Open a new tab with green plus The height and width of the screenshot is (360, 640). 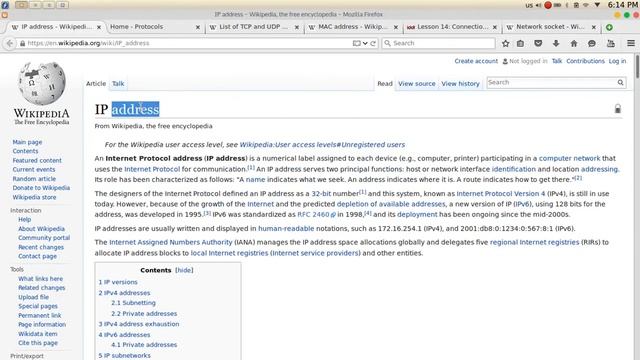609,27
